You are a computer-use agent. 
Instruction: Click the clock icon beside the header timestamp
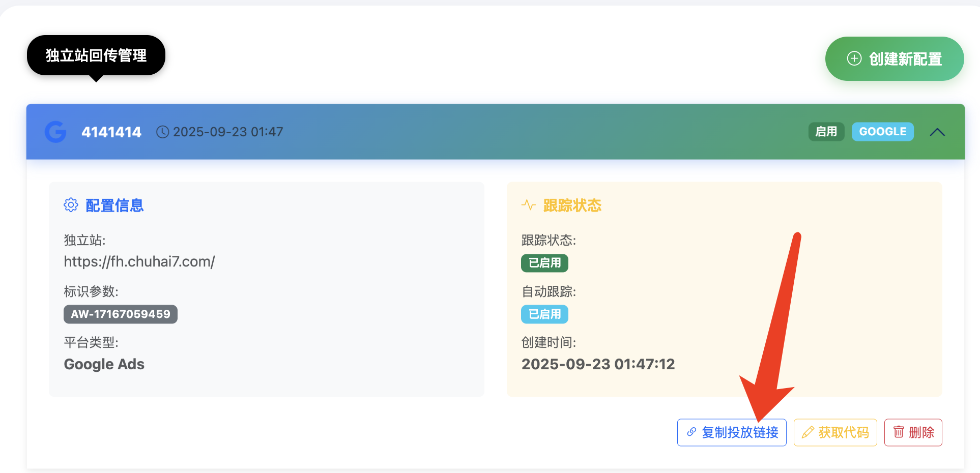coord(162,132)
